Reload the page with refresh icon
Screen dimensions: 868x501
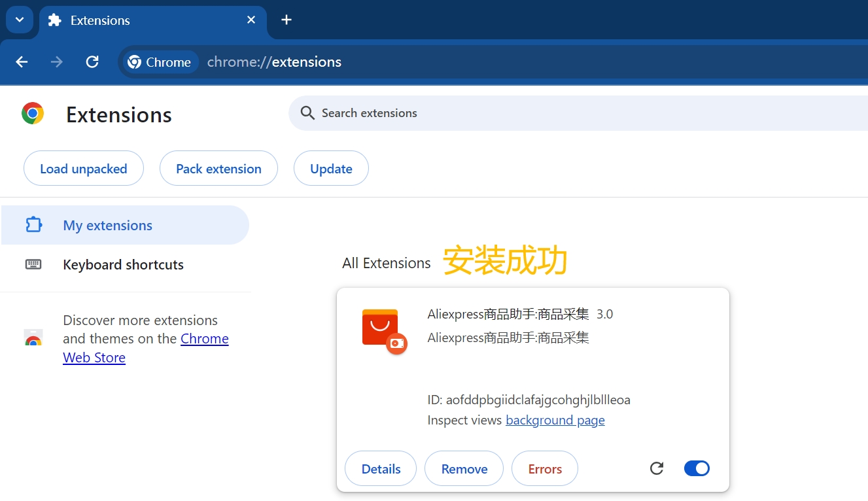point(92,61)
